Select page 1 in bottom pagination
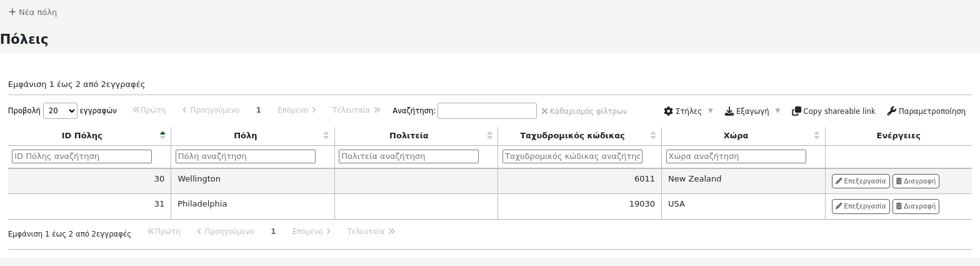The image size is (980, 266). point(273,232)
